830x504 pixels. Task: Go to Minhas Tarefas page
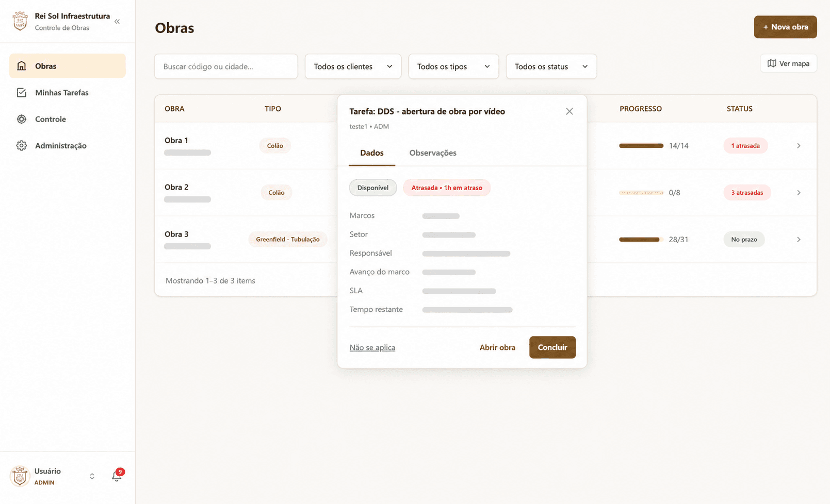click(68, 93)
